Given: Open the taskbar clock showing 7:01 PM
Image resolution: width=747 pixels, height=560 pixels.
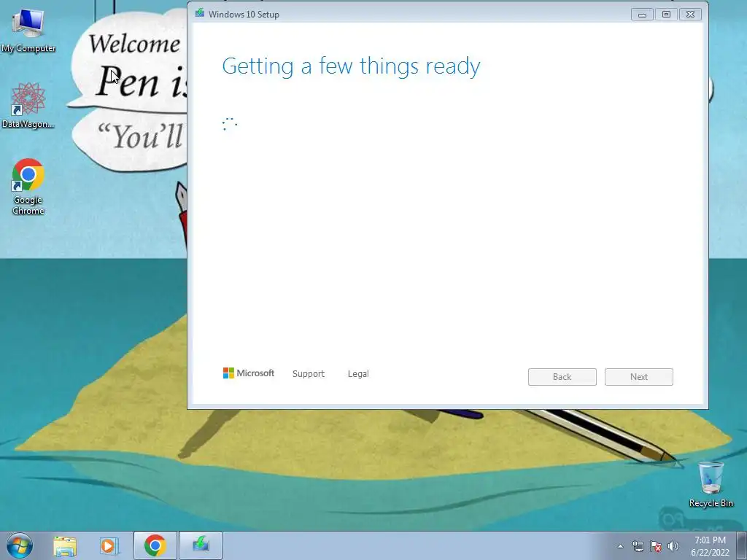Looking at the screenshot, I should (x=710, y=545).
